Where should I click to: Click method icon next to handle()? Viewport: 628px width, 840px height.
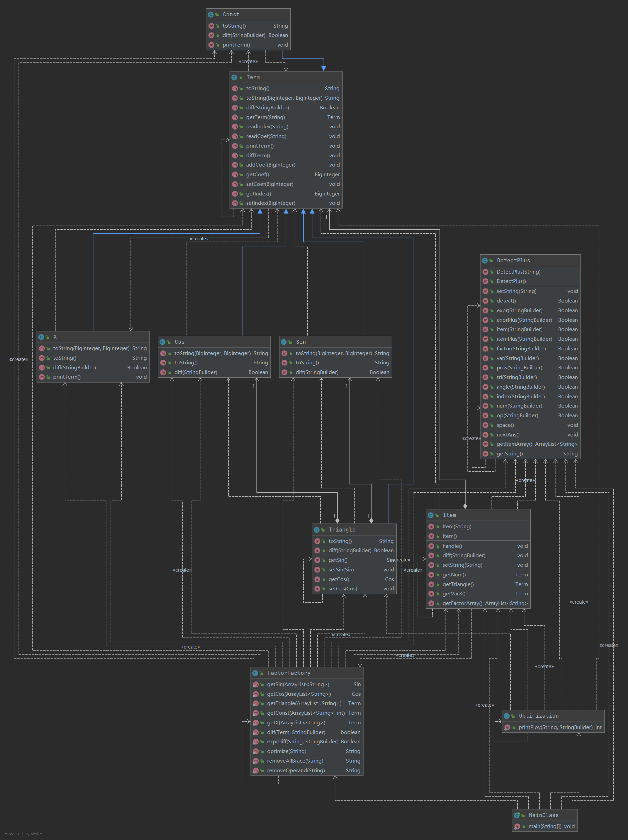tap(431, 546)
